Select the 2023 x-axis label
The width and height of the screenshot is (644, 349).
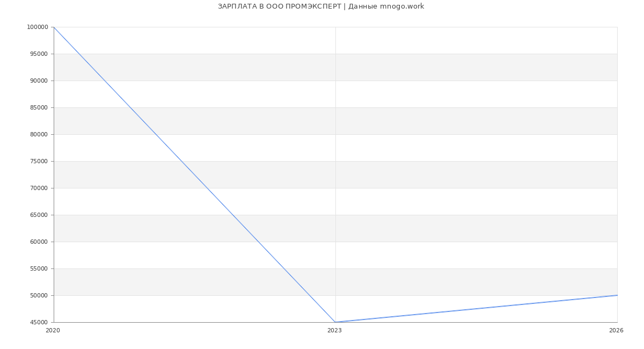[334, 331]
